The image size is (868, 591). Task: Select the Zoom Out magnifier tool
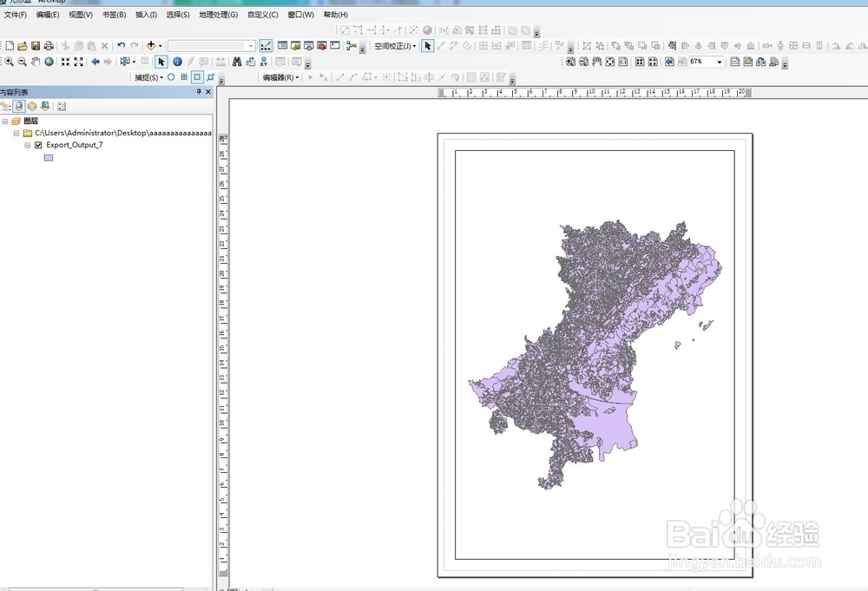23,62
